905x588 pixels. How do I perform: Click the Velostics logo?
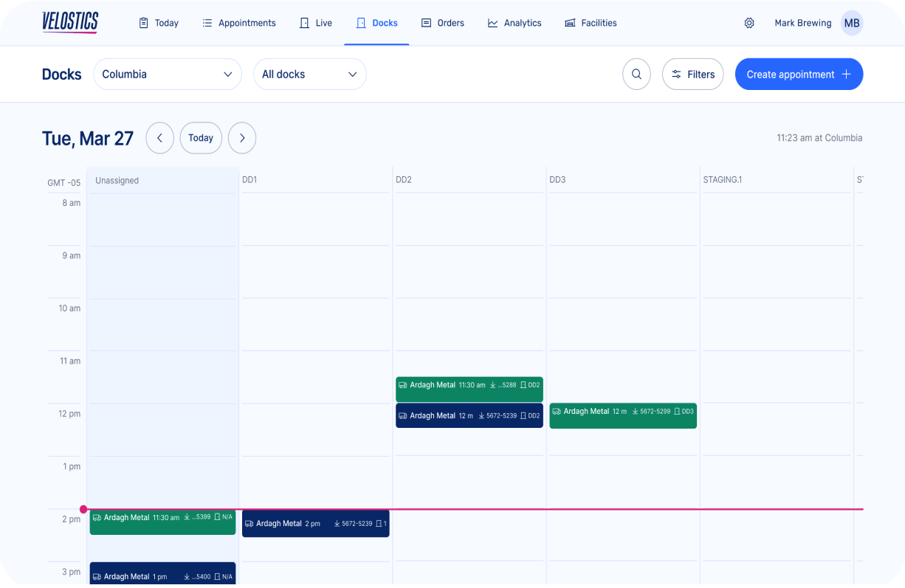70,23
